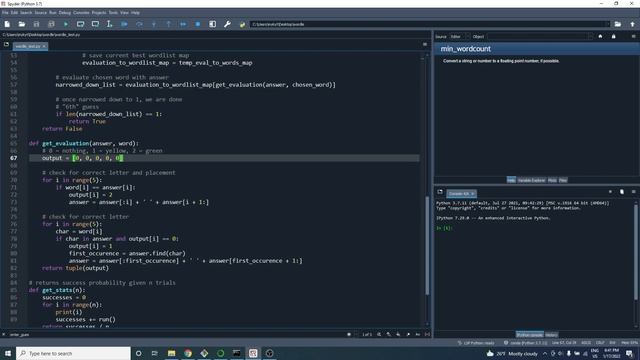
Task: Select the IPython console tab at bottom
Action: click(x=529, y=335)
